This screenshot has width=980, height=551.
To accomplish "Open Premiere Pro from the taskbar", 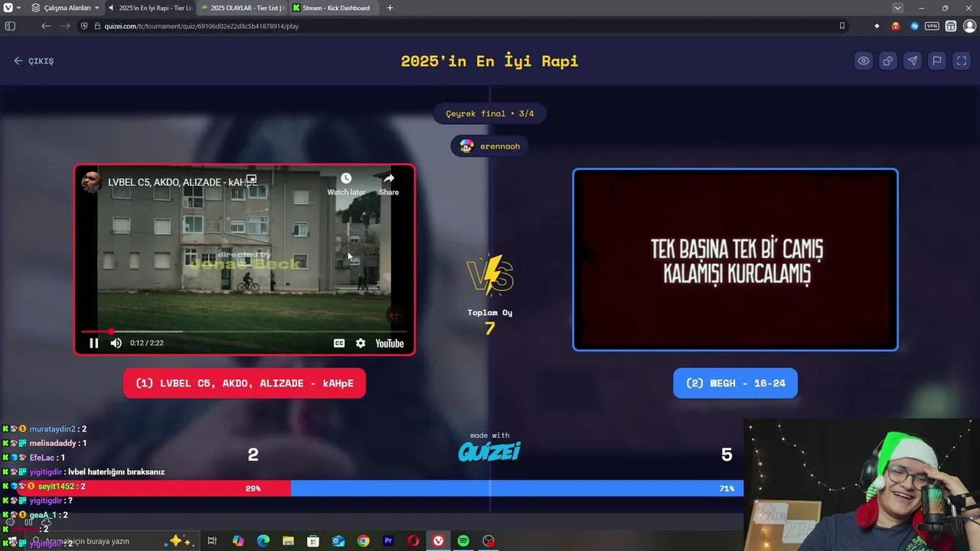I will [x=388, y=541].
